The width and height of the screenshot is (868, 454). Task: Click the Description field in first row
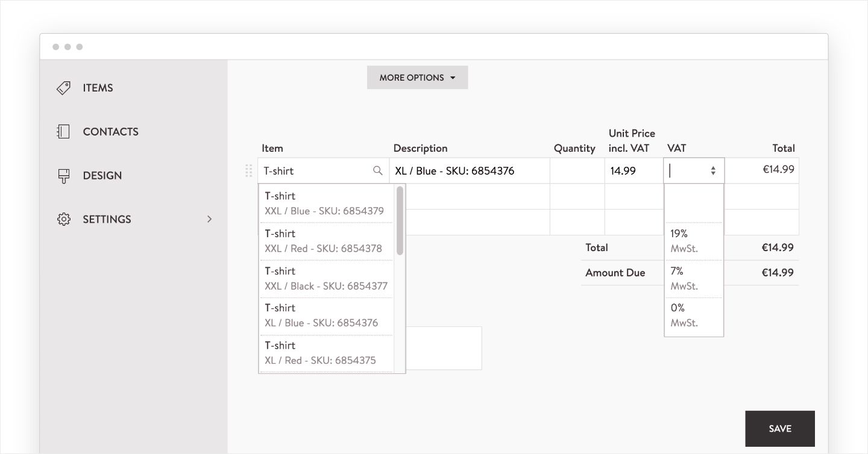coord(470,171)
